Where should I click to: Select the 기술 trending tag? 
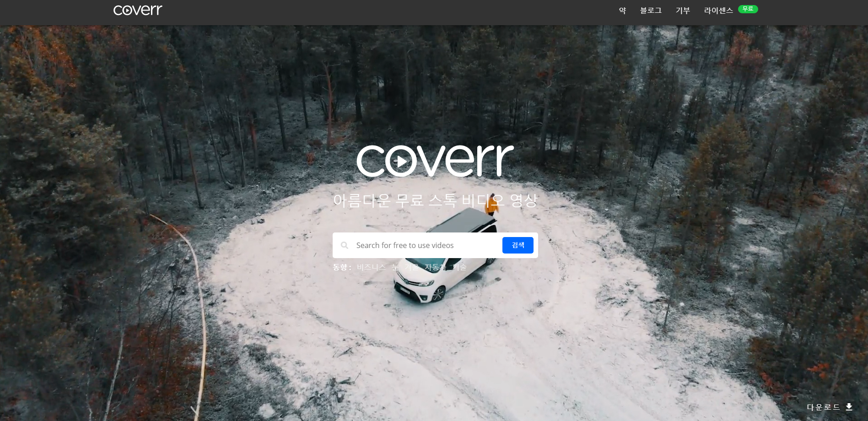pyautogui.click(x=459, y=267)
